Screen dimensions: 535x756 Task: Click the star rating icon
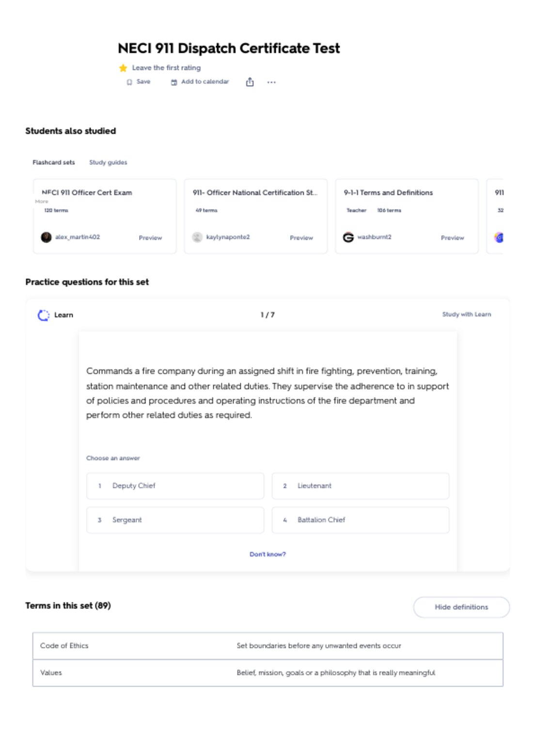[x=123, y=68]
